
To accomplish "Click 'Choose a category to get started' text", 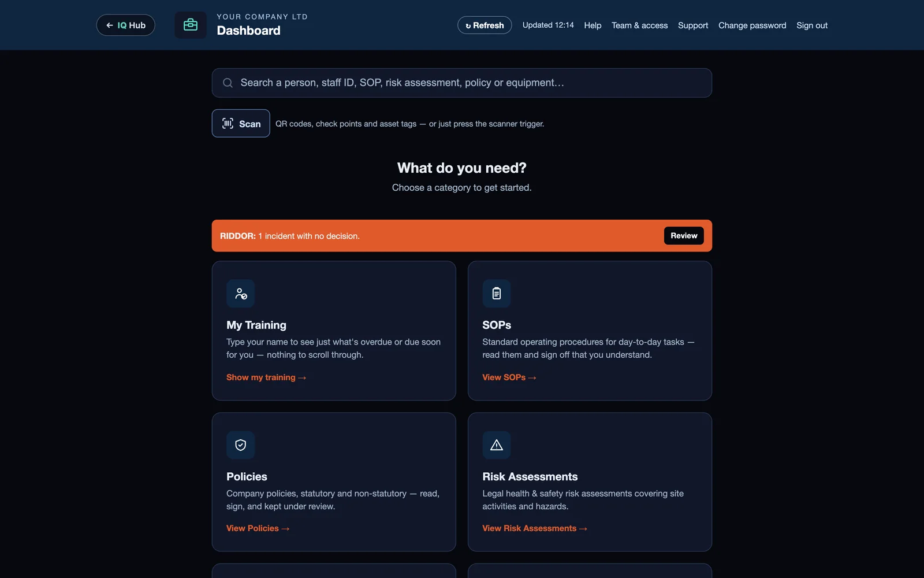I will pos(462,187).
